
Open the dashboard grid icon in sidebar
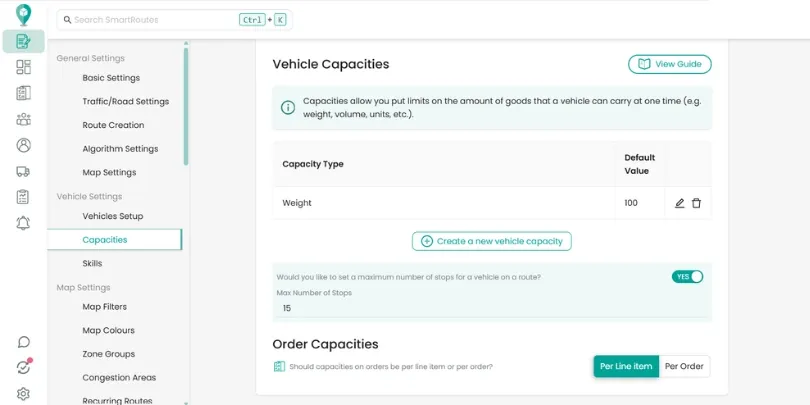click(23, 67)
